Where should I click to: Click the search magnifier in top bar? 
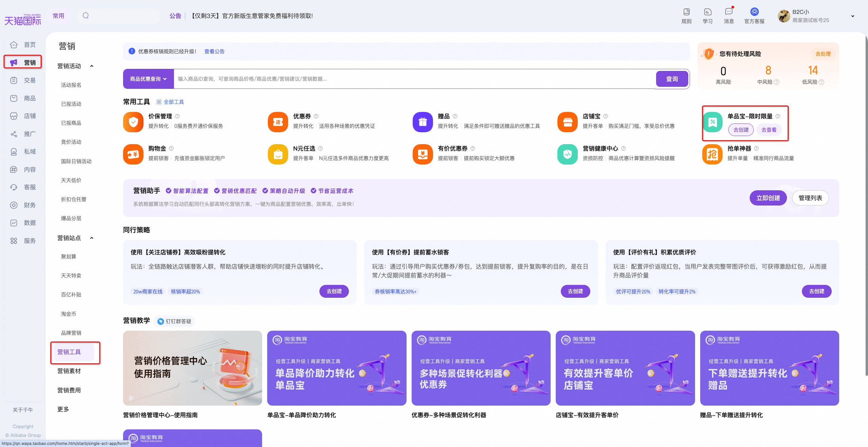tap(86, 16)
